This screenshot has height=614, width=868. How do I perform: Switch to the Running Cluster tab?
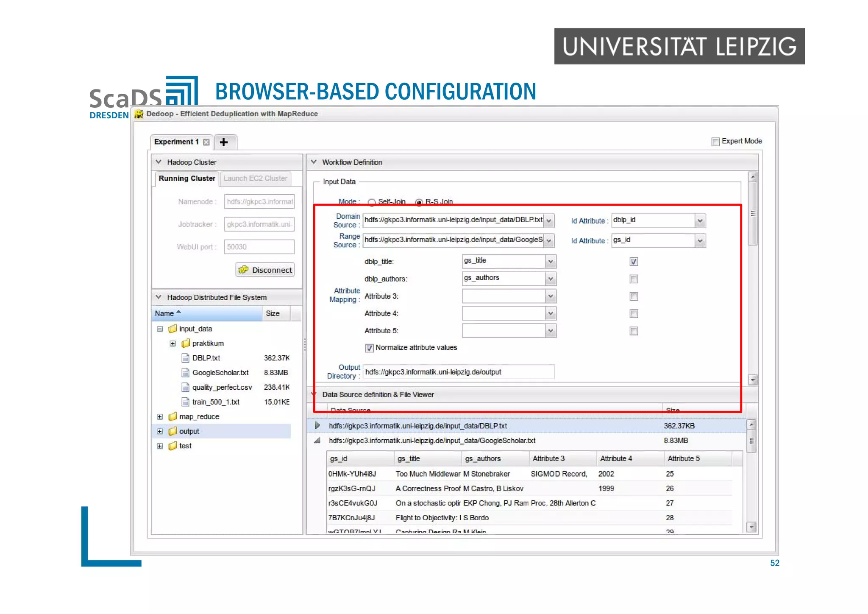[187, 179]
